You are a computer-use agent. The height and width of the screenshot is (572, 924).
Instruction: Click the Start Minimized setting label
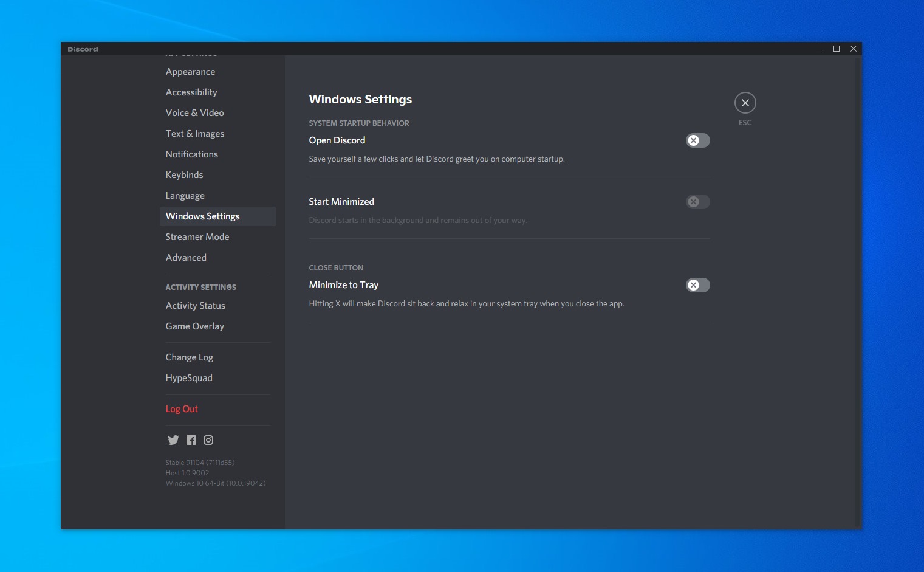(x=341, y=202)
